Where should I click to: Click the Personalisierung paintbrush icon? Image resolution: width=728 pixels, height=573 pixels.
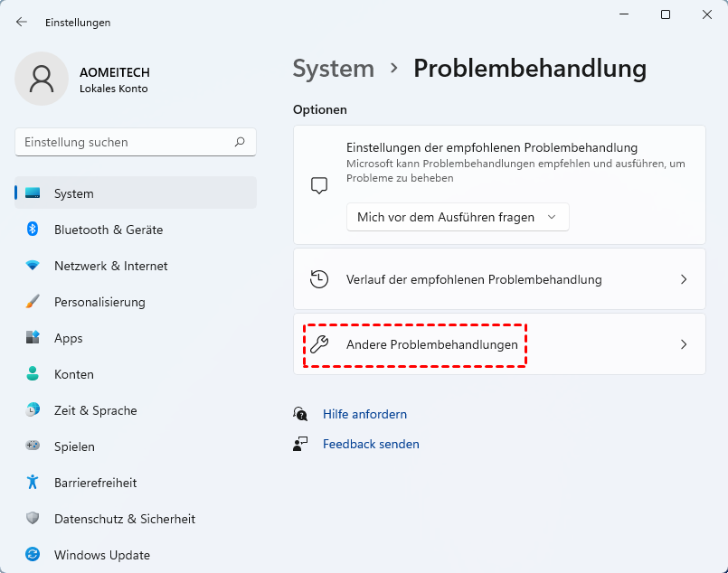[33, 302]
